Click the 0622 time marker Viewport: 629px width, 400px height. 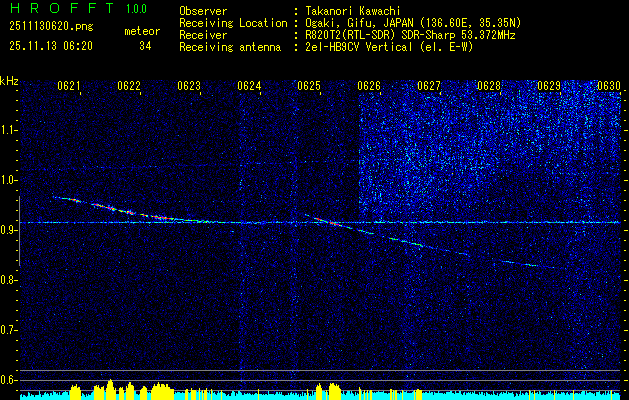point(129,86)
